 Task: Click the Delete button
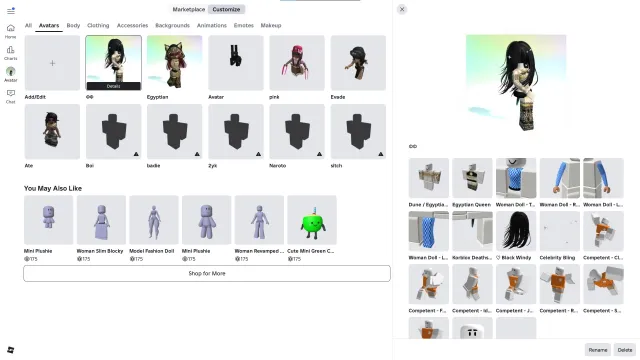coord(624,350)
